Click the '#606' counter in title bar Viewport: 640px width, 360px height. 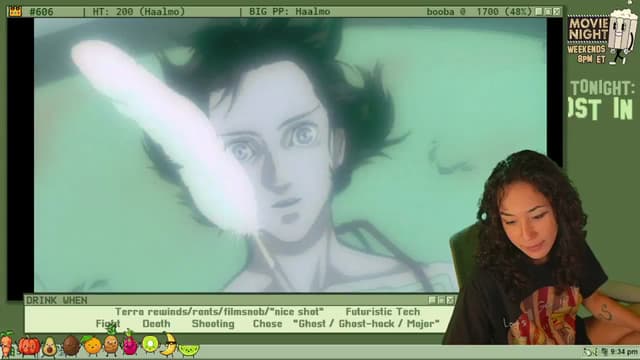pos(41,12)
